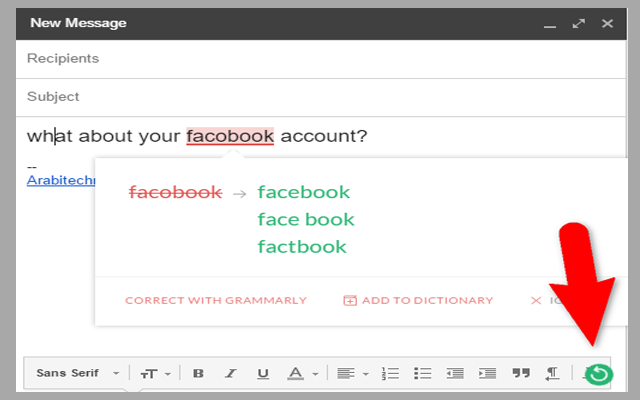Click the green Grammarly icon
The height and width of the screenshot is (400, 640).
click(x=598, y=374)
